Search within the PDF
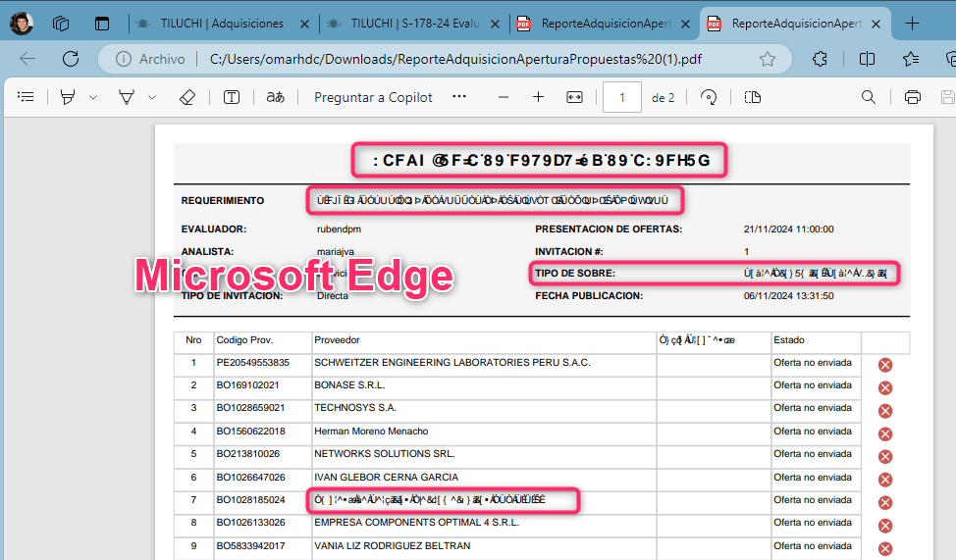 [x=869, y=97]
